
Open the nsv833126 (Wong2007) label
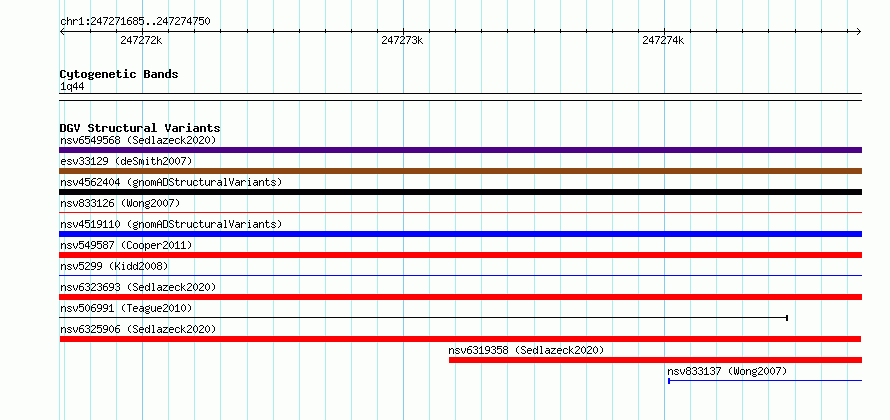120,203
